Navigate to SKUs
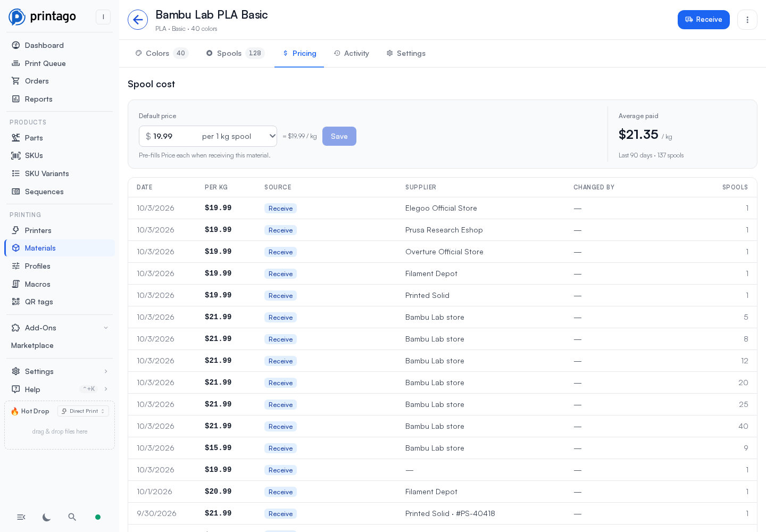766x532 pixels. pos(60,155)
